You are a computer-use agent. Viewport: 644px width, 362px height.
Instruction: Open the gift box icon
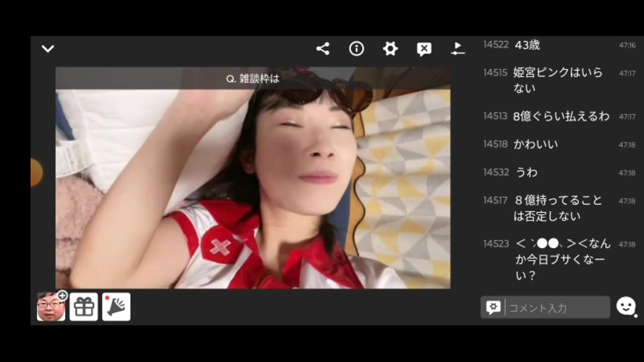pyautogui.click(x=84, y=306)
